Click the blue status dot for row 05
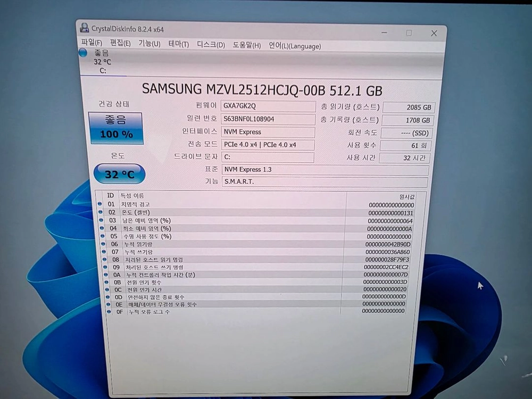This screenshot has height=399, width=532. point(103,236)
